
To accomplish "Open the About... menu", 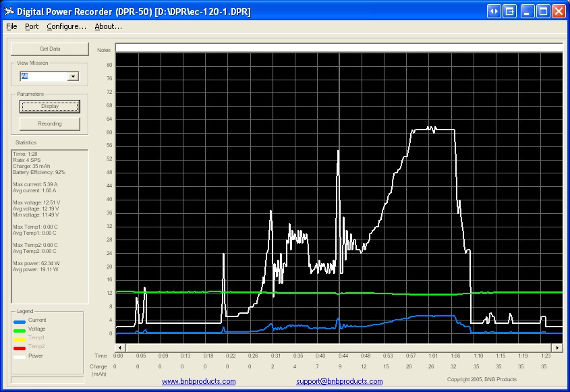I will coord(109,26).
